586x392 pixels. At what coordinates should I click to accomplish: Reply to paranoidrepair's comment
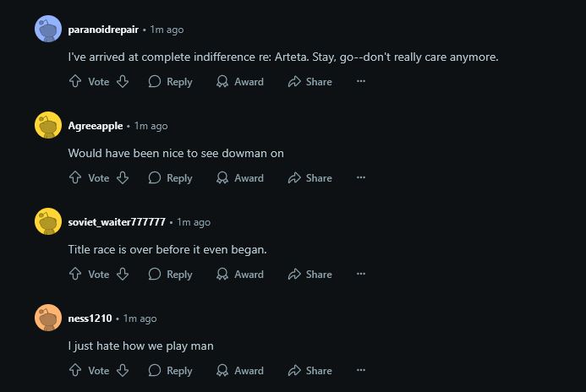pyautogui.click(x=170, y=81)
